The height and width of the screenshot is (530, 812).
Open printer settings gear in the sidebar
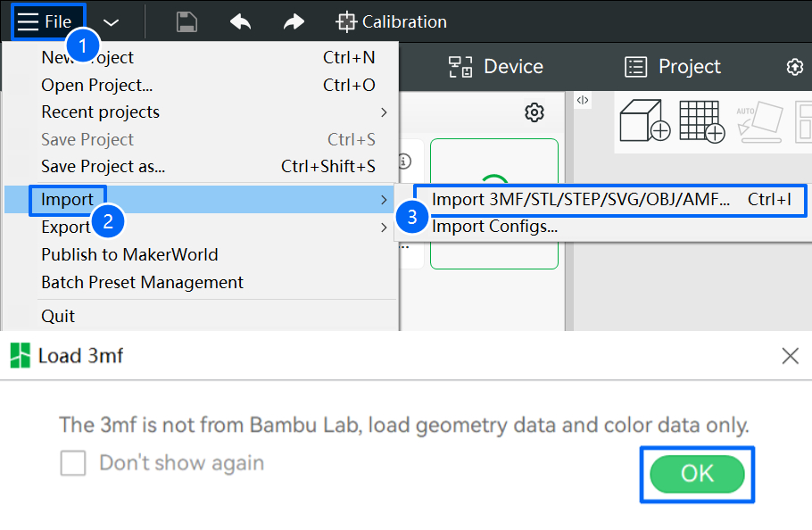pos(534,112)
